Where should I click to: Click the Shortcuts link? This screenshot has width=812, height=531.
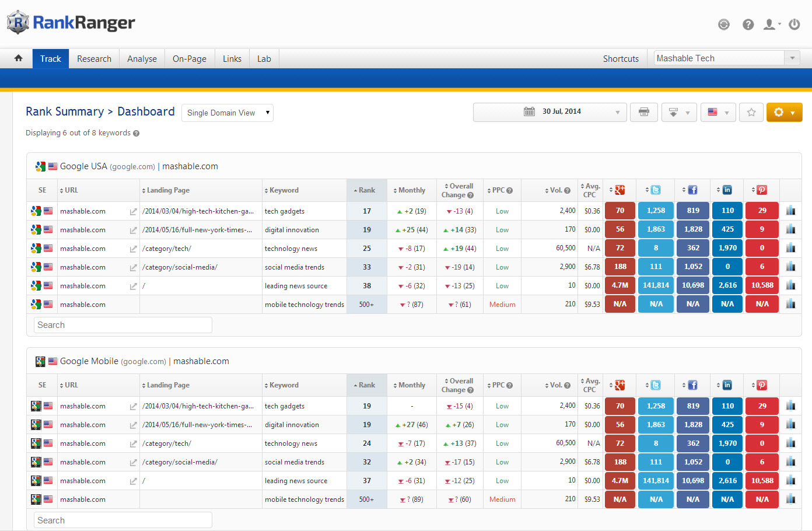(x=621, y=59)
